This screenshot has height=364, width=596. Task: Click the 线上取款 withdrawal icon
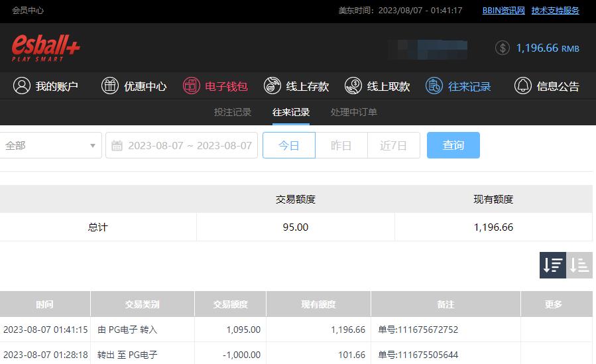click(x=353, y=86)
